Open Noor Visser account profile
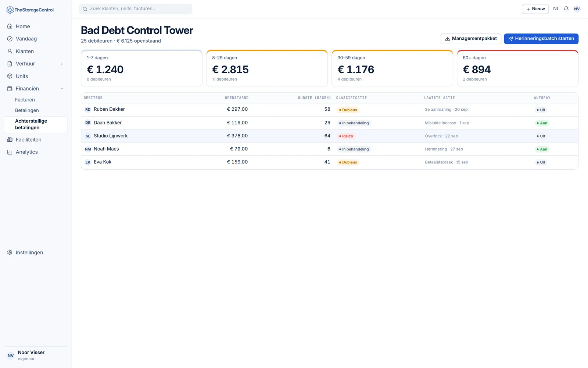588x368 pixels. [x=35, y=355]
